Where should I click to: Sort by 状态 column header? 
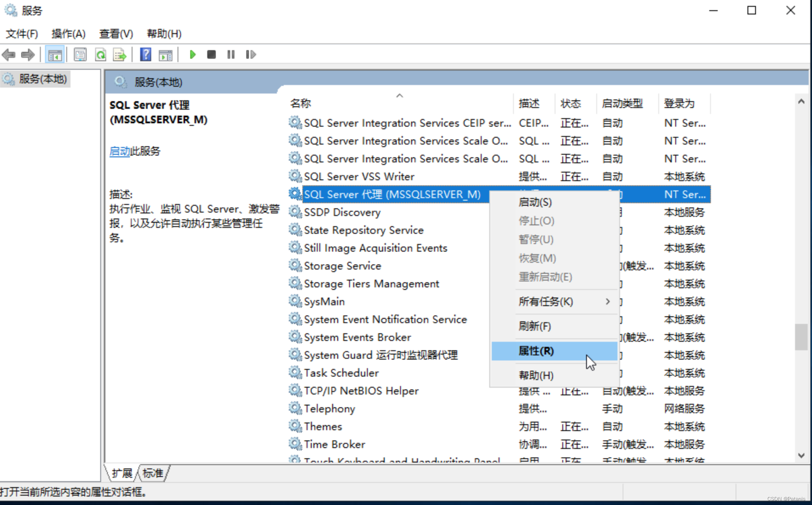point(576,103)
